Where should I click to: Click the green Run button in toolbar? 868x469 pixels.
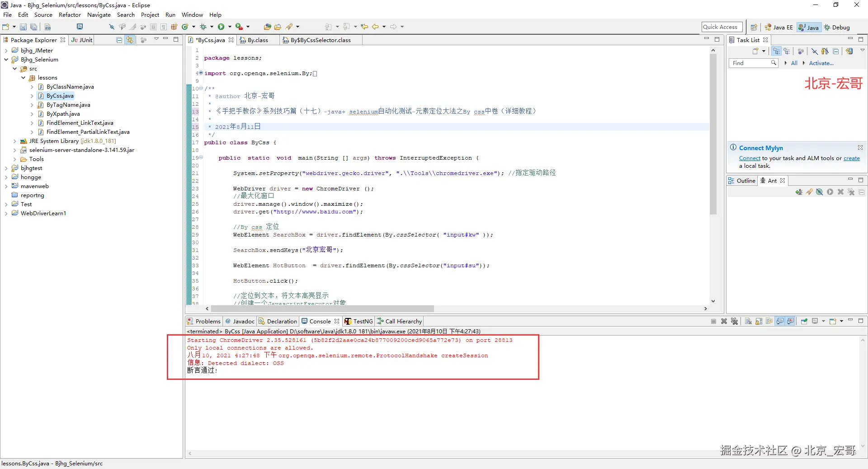tap(221, 27)
